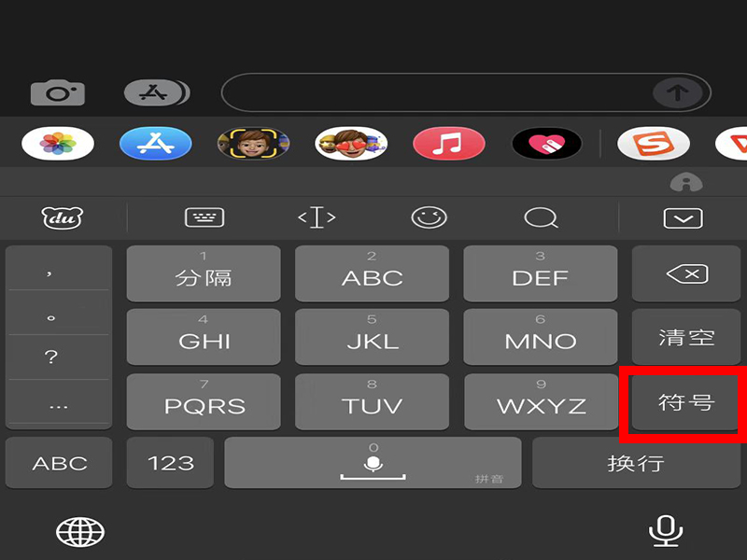This screenshot has width=747, height=560.
Task: Switch to 123 number mode
Action: pyautogui.click(x=171, y=462)
